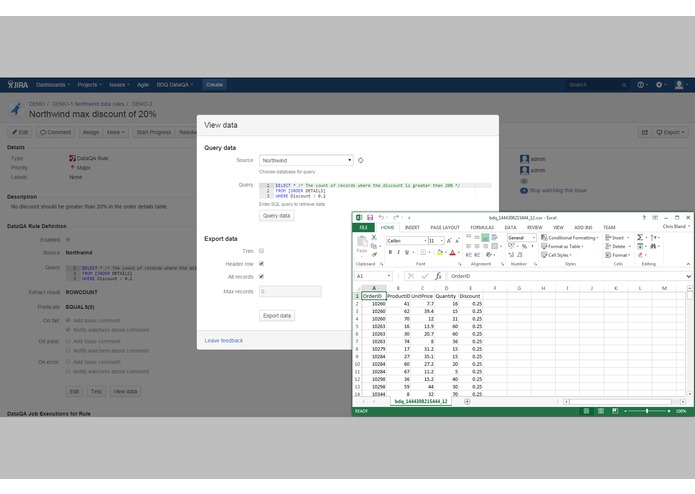This screenshot has height=494, width=695.
Task: Toggle On error Add issue comment checkbox
Action: click(x=68, y=362)
